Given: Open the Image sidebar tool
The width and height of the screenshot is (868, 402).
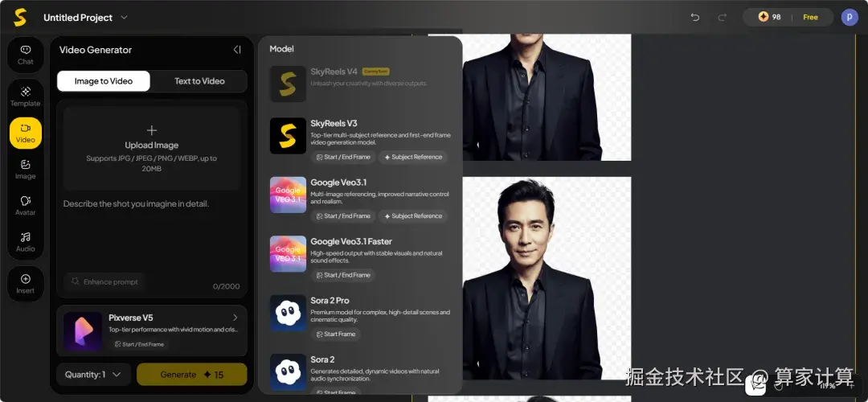Looking at the screenshot, I should pyautogui.click(x=26, y=170).
